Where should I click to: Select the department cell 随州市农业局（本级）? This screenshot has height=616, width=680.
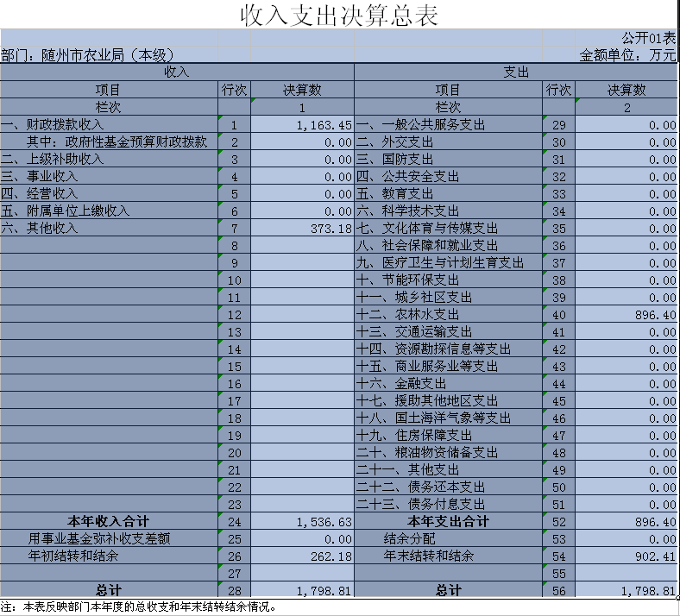coord(88,55)
